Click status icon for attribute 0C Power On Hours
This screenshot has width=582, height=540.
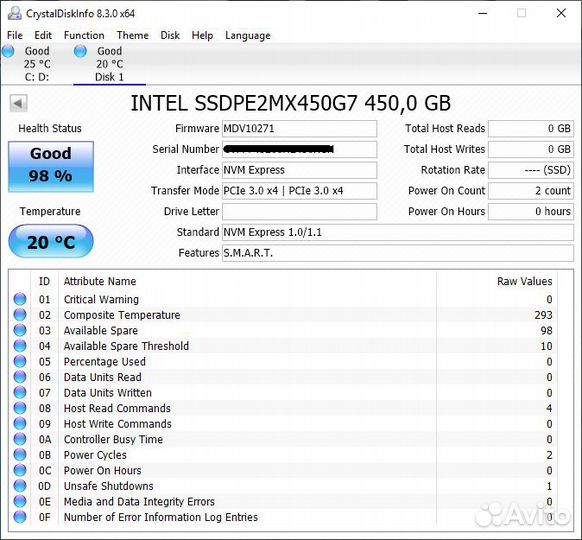click(20, 470)
